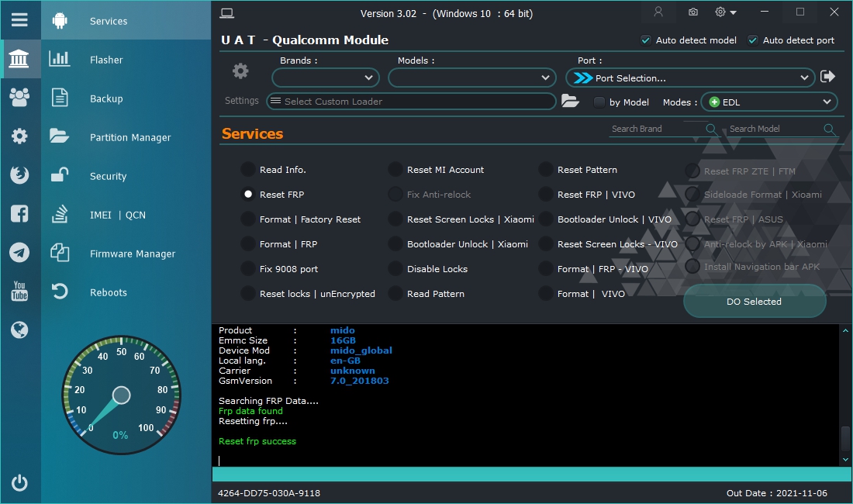Screen dimensions: 853x504
Task: Click the Firmware Manager files icon
Action: 59,253
